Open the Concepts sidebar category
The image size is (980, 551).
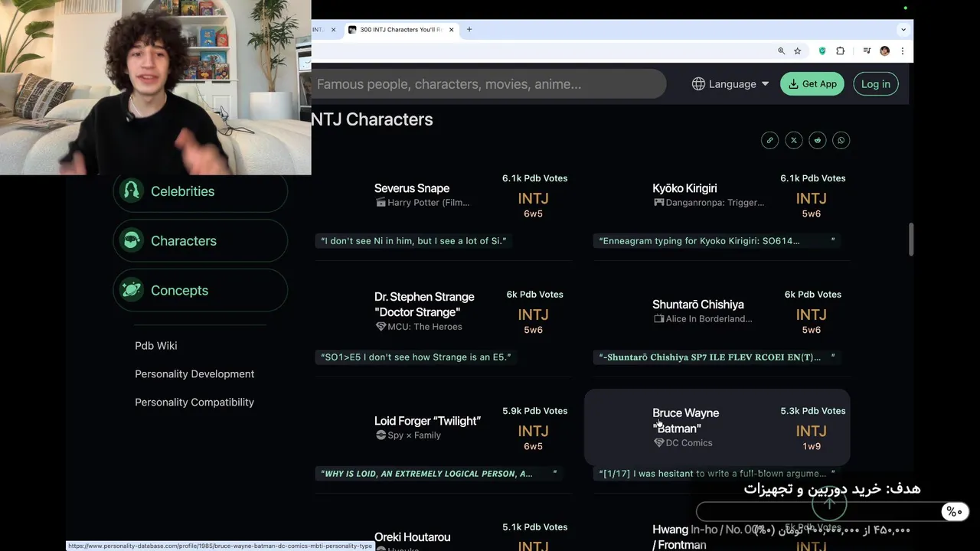(x=201, y=290)
